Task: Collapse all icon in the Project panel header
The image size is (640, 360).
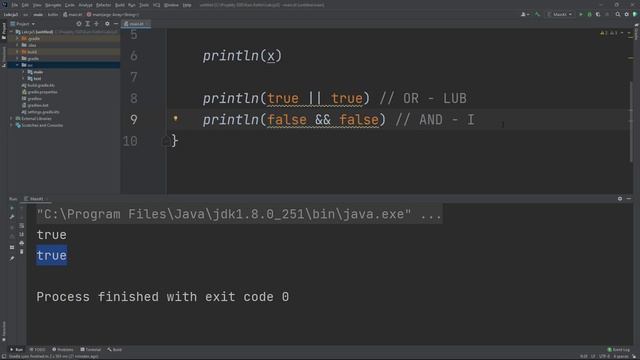Action: [x=96, y=24]
